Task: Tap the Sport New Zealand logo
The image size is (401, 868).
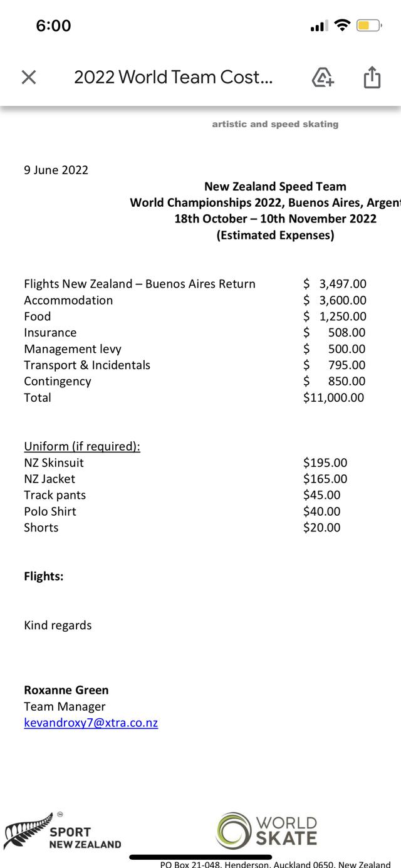Action: [63, 832]
